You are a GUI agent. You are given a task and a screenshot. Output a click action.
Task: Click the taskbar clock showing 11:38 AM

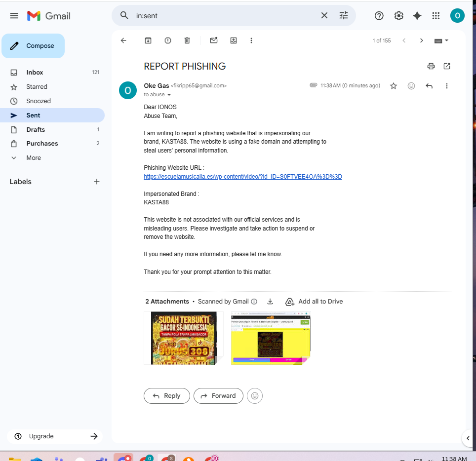click(454, 459)
